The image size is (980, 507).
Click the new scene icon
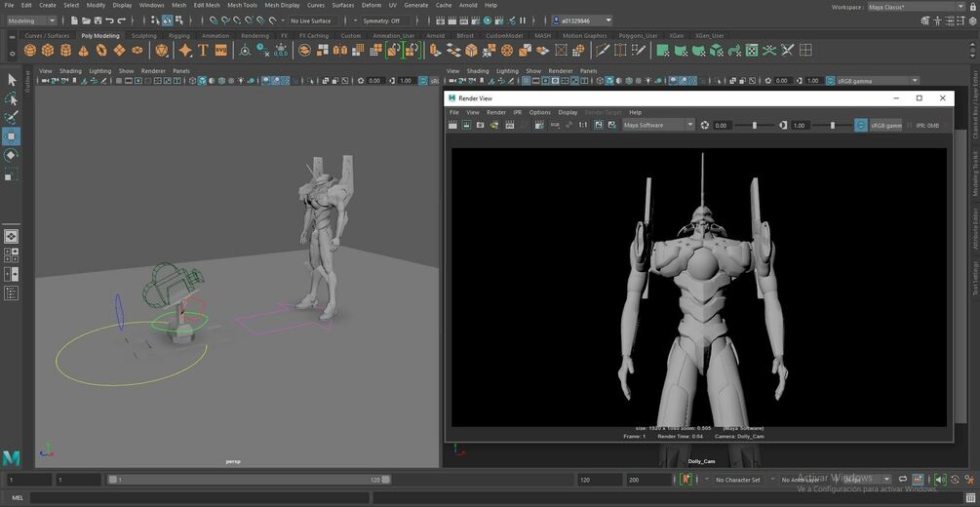click(74, 20)
